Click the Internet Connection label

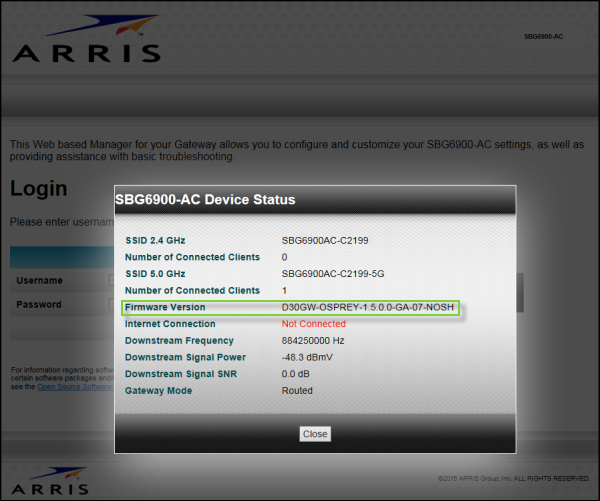[x=169, y=324]
